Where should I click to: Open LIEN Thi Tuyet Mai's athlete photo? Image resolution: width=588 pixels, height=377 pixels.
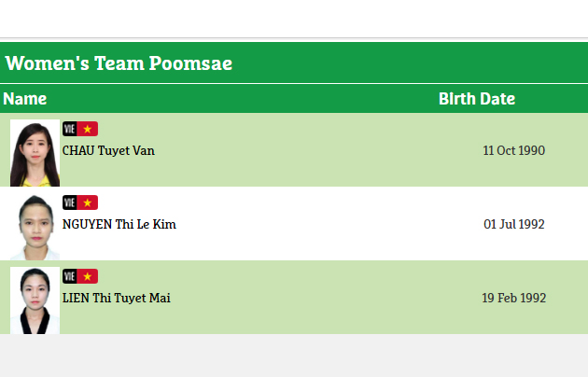click(x=35, y=300)
